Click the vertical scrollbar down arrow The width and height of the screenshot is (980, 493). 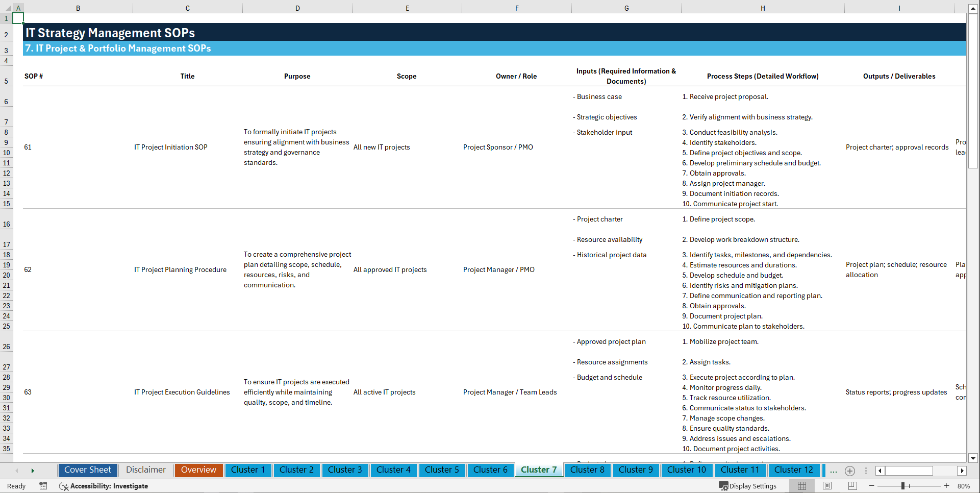tap(973, 458)
